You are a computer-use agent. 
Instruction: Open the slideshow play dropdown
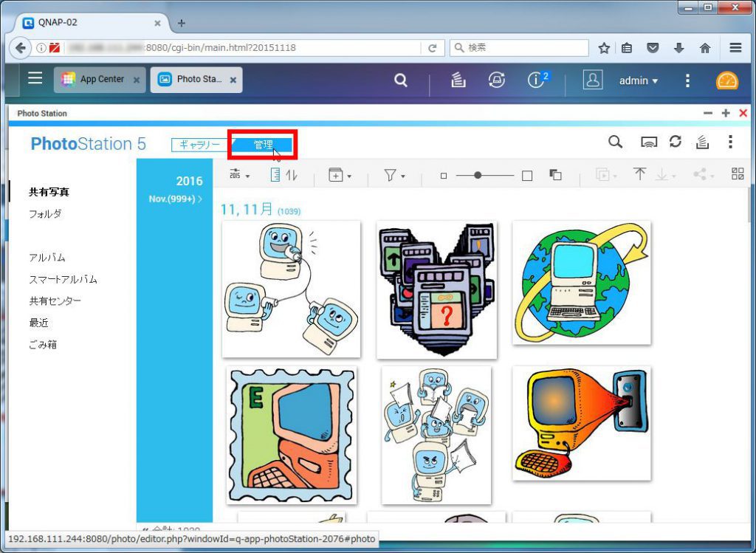click(x=607, y=174)
